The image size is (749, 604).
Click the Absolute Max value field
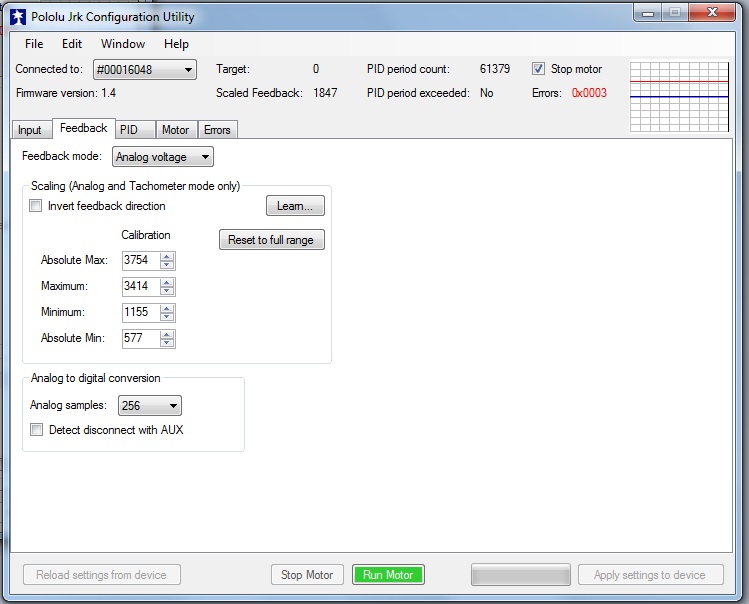pos(140,260)
